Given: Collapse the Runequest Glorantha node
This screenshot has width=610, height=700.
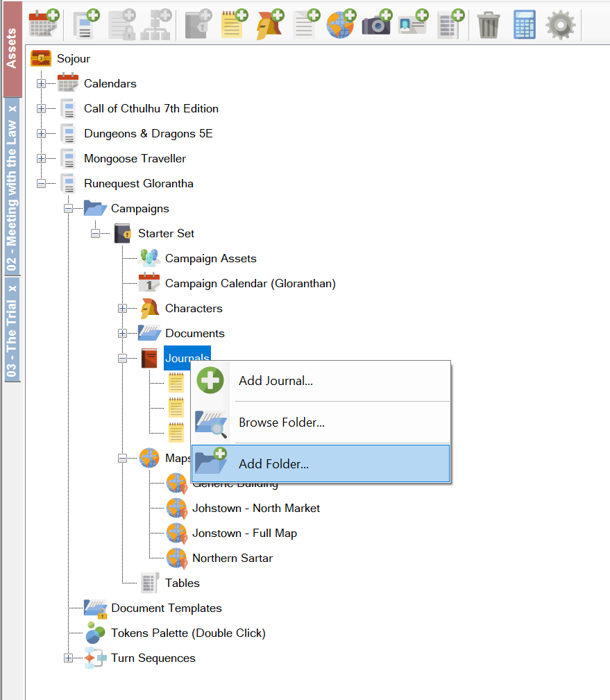Looking at the screenshot, I should pyautogui.click(x=42, y=184).
